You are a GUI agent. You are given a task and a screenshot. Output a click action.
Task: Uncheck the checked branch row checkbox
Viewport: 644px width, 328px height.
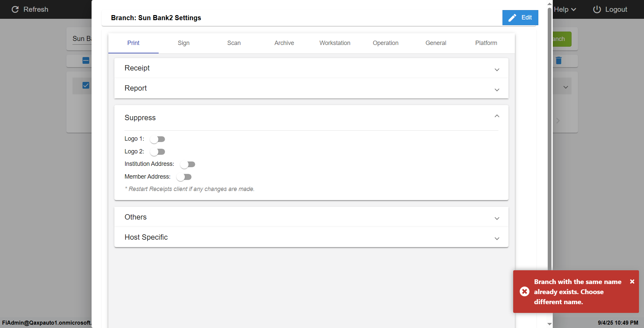(x=86, y=85)
